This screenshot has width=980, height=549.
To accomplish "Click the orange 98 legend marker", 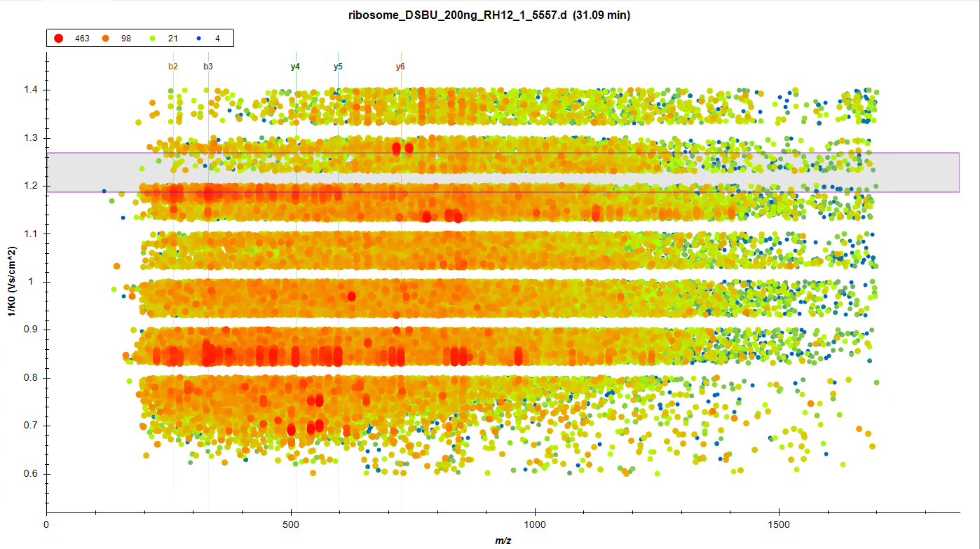I will click(104, 39).
